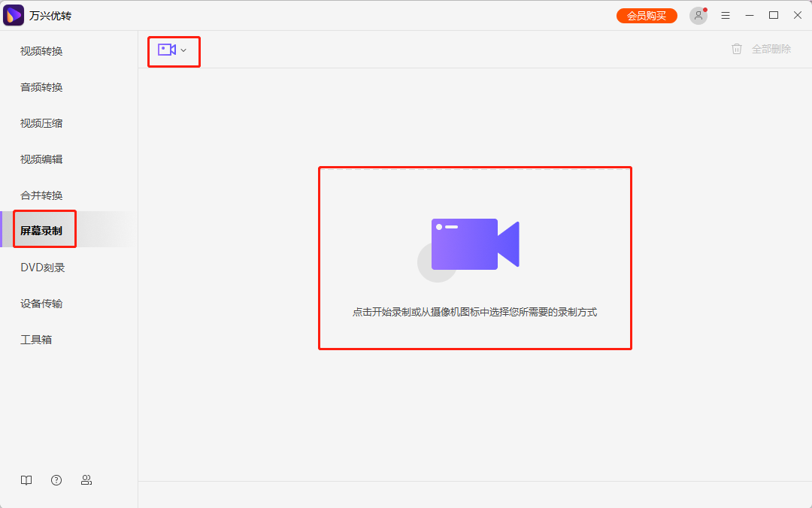
Task: Open the hamburger main menu
Action: (x=726, y=16)
